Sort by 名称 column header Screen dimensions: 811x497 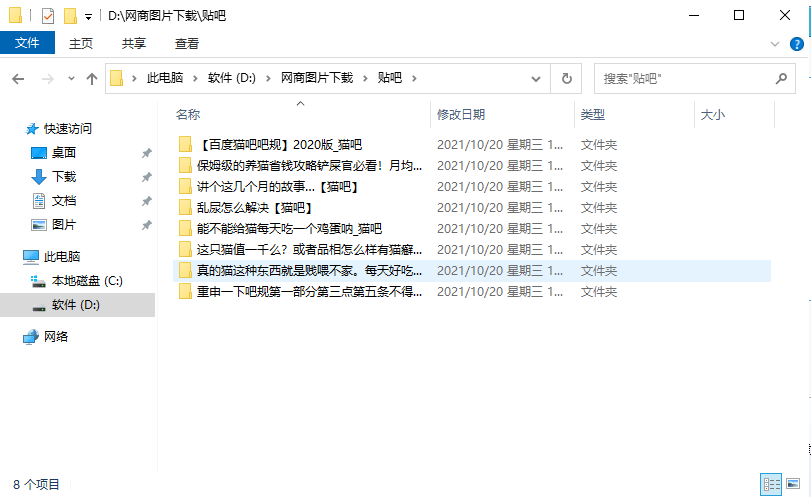(188, 114)
